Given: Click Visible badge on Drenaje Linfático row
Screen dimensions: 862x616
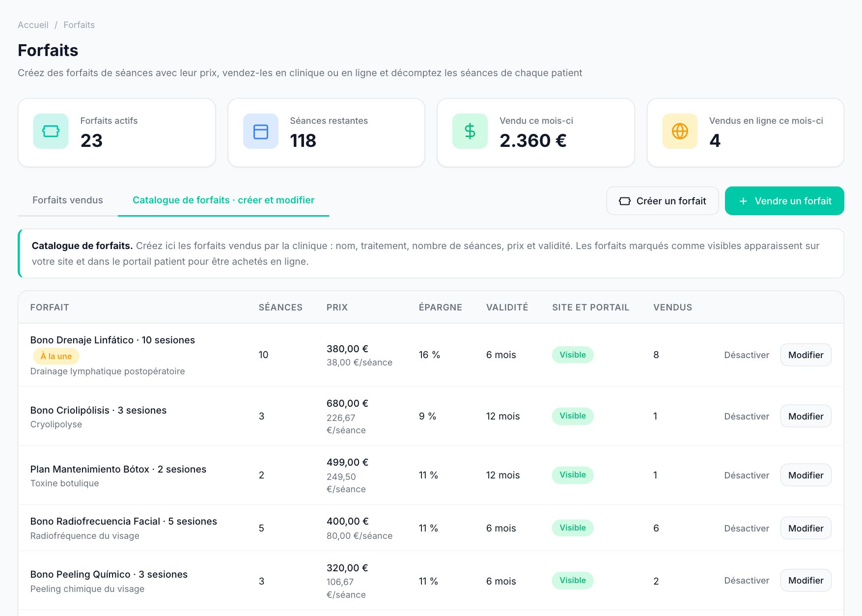Looking at the screenshot, I should pos(573,355).
